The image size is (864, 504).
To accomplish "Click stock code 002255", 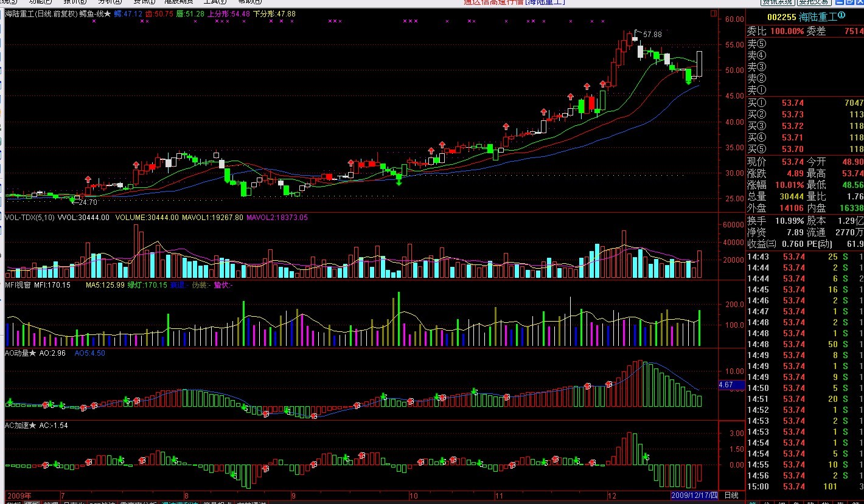I will [x=782, y=17].
